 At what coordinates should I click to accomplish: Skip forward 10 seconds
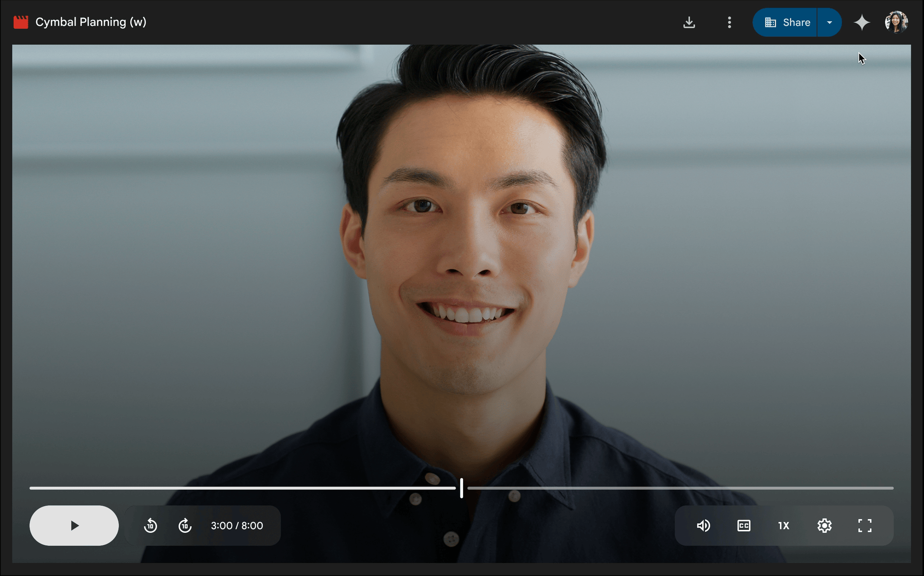coord(185,525)
